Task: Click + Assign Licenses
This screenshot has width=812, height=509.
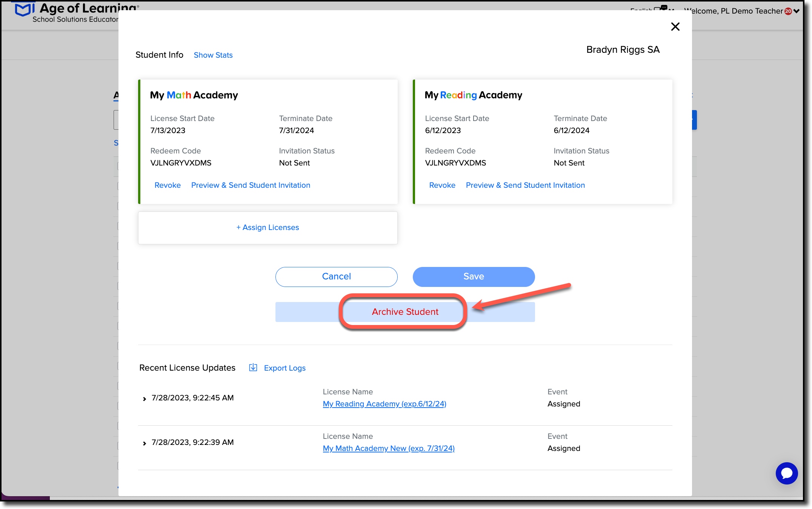Action: pyautogui.click(x=268, y=227)
